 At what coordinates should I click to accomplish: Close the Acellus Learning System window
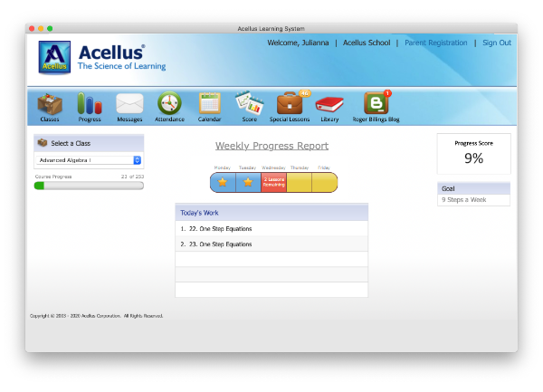tap(32, 29)
